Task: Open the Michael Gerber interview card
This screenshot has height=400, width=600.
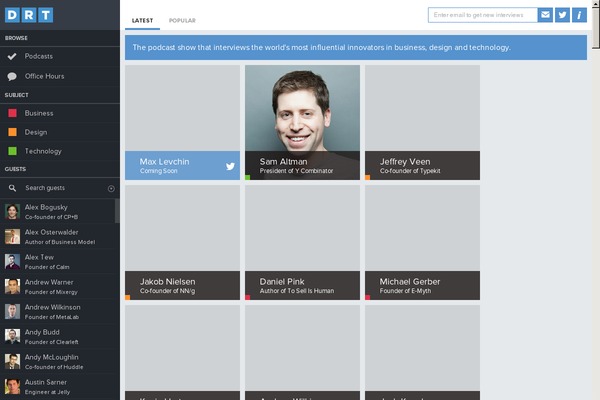Action: pos(422,242)
